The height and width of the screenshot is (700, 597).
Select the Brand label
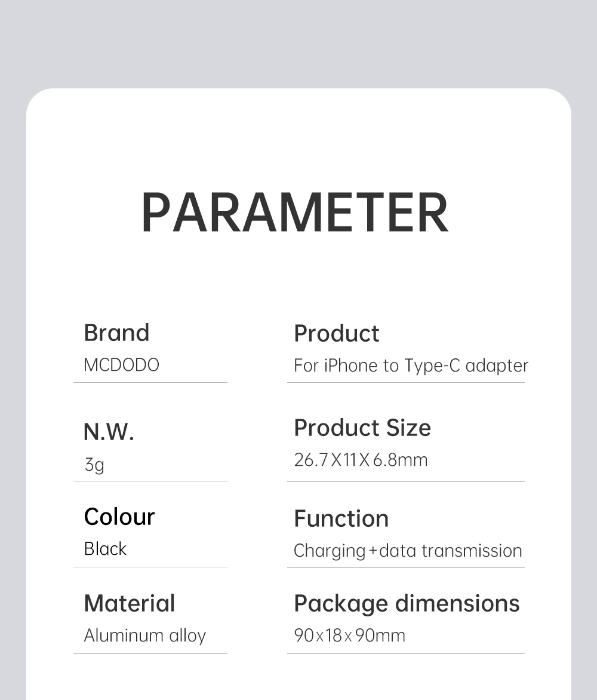116,333
